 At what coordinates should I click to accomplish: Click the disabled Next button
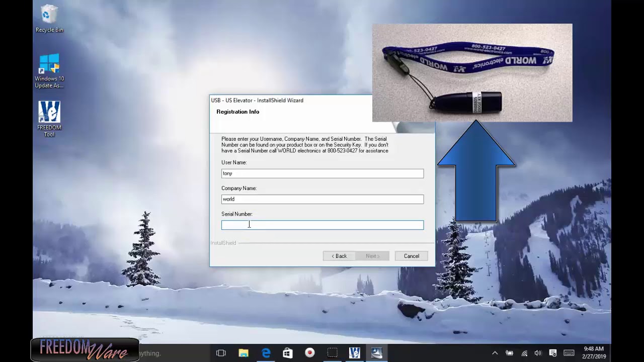pos(373,256)
